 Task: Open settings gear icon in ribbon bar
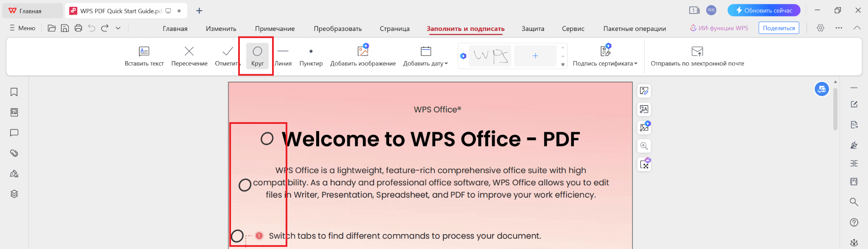pyautogui.click(x=821, y=28)
